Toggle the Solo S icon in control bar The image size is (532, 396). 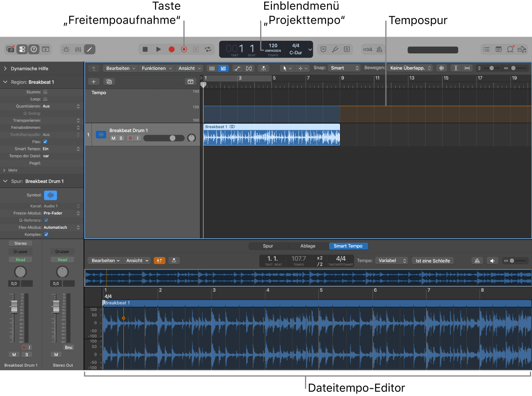347,49
